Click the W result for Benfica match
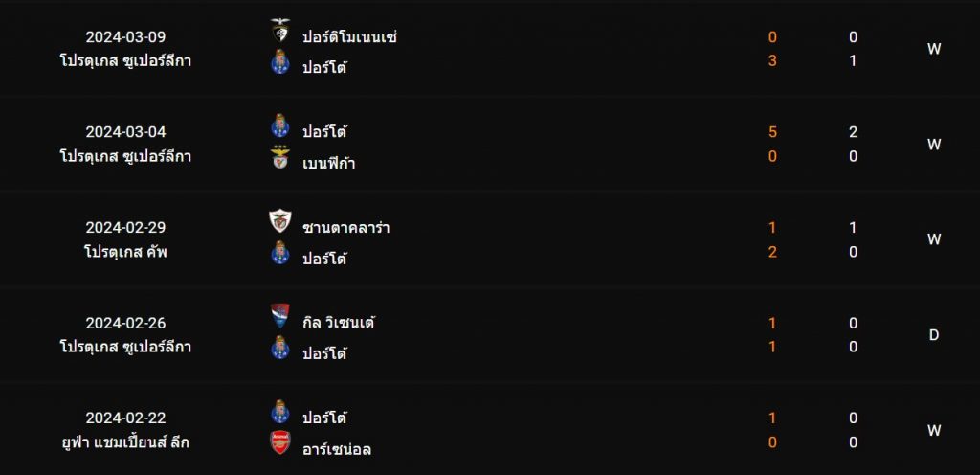The image size is (980, 475). (934, 145)
